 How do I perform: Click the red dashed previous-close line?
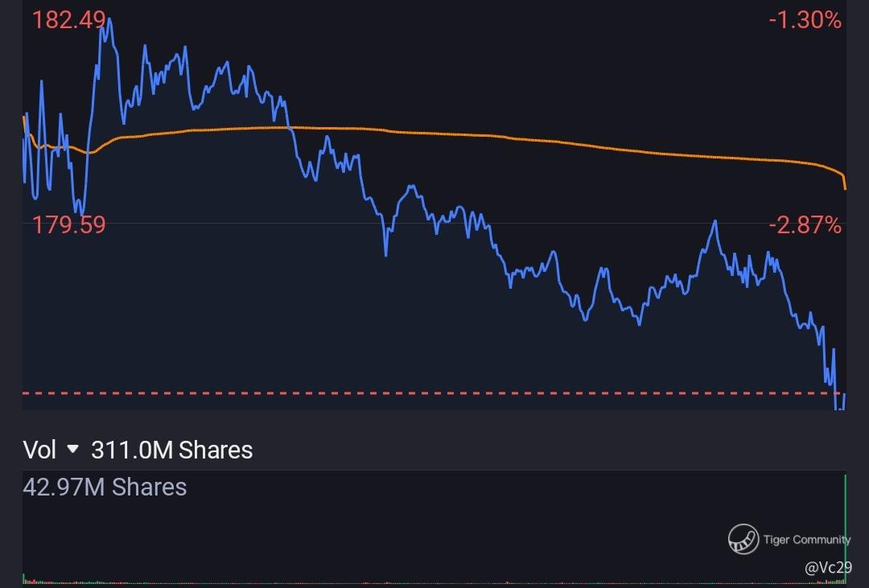402,393
